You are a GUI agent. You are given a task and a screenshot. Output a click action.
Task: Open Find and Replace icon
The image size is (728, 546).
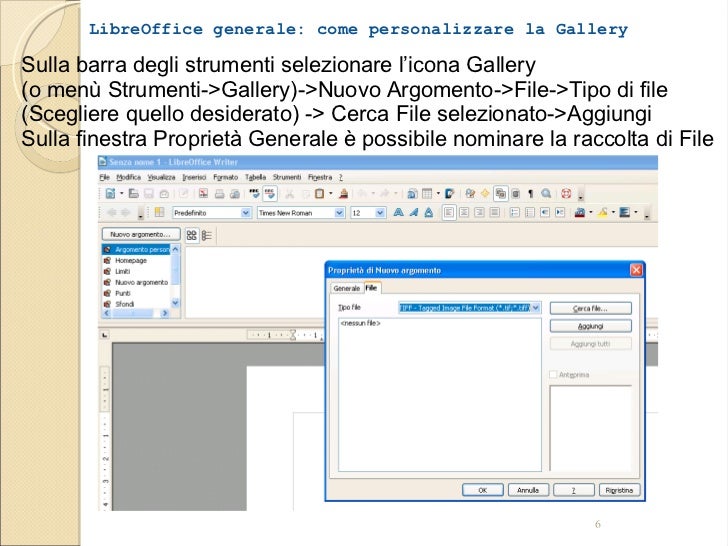(x=470, y=194)
